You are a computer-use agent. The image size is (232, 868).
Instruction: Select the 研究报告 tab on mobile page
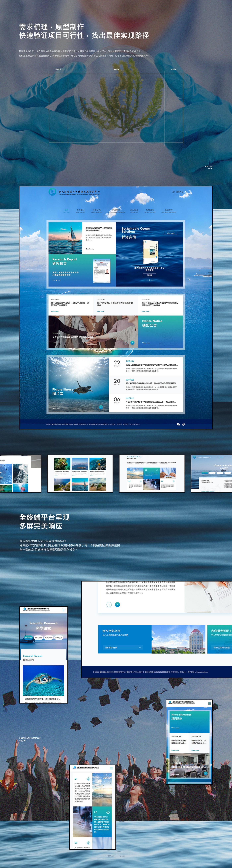pos(38,637)
